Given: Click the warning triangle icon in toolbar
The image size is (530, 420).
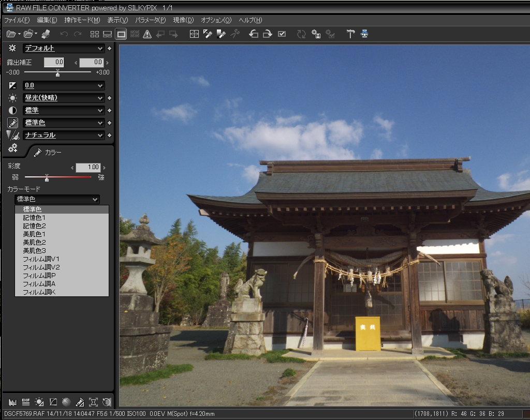Looking at the screenshot, I should pos(147,34).
